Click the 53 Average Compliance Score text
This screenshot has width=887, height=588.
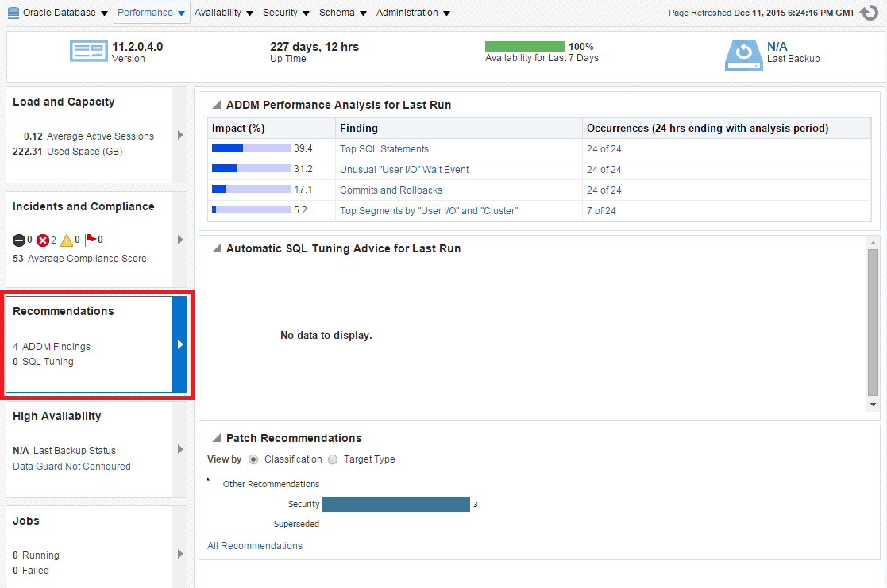pyautogui.click(x=79, y=259)
